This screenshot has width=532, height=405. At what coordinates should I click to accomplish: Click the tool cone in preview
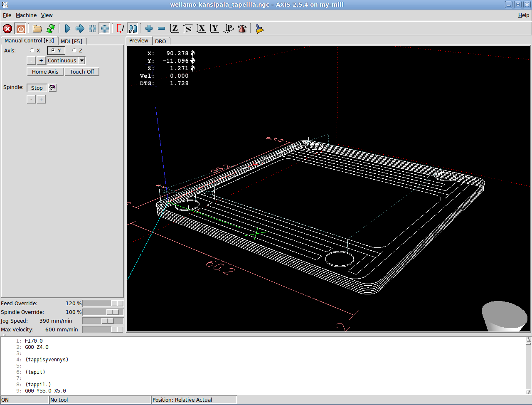505,316
